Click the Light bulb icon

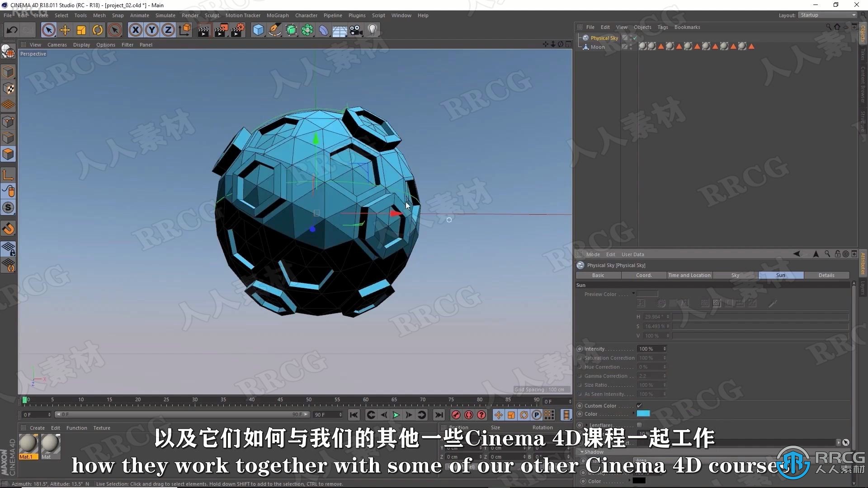coord(372,30)
